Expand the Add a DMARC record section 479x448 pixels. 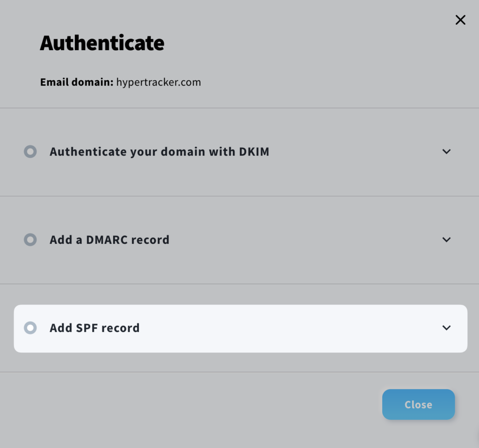click(109, 240)
